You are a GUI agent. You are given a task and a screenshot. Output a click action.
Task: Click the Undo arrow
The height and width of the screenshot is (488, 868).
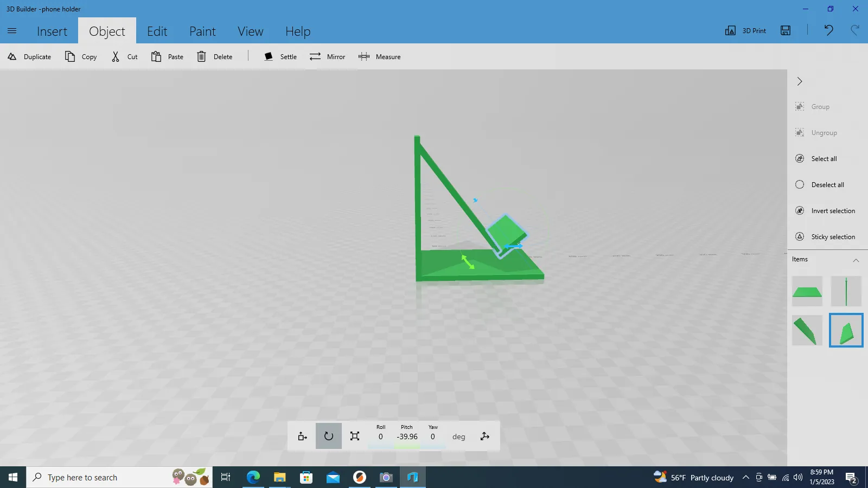[x=828, y=30]
